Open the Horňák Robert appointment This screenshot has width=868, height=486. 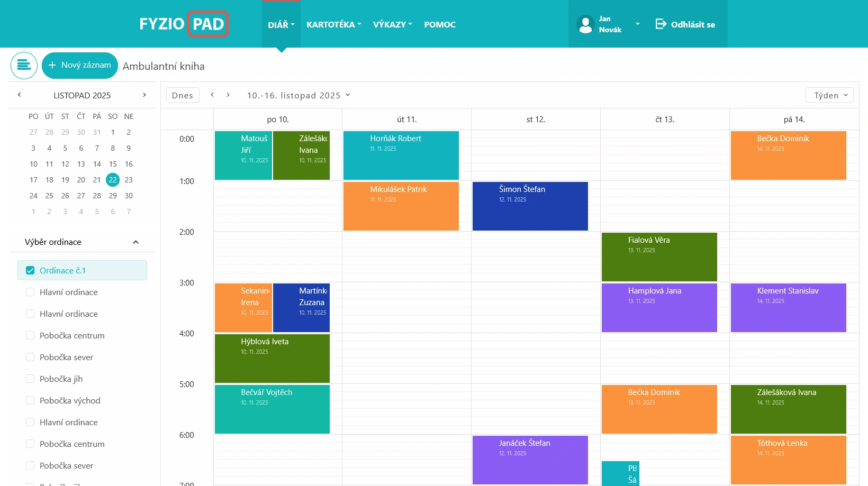pos(401,155)
